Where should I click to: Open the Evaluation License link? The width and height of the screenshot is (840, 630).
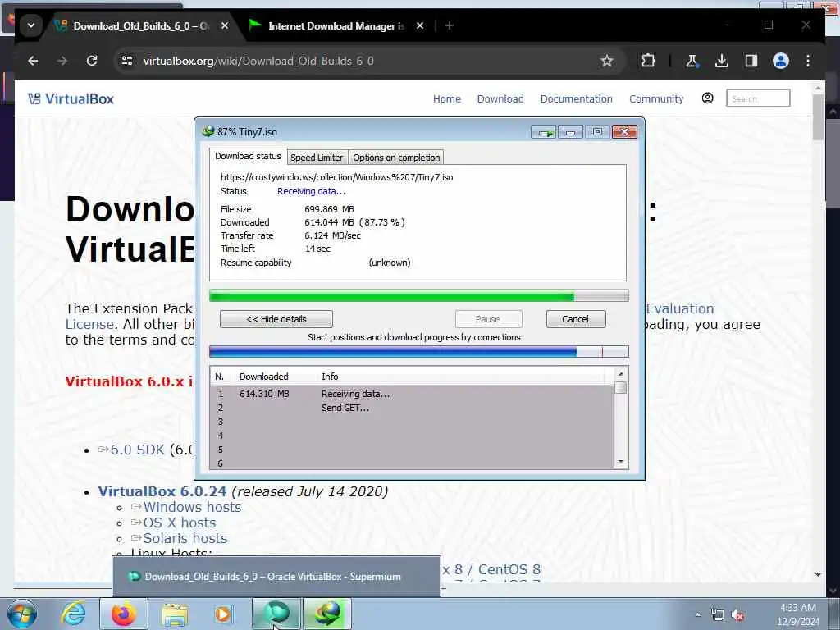680,308
